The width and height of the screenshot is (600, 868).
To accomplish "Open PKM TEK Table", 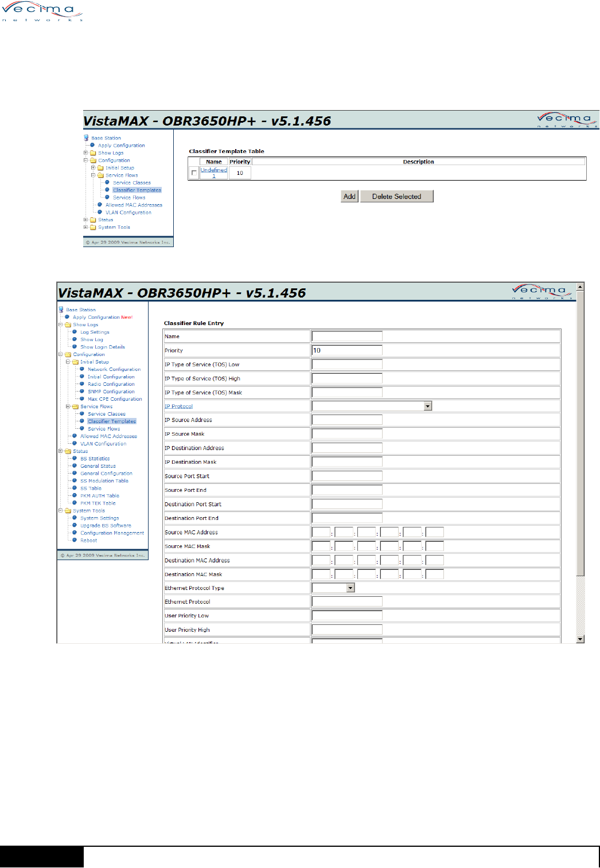I will [x=98, y=503].
